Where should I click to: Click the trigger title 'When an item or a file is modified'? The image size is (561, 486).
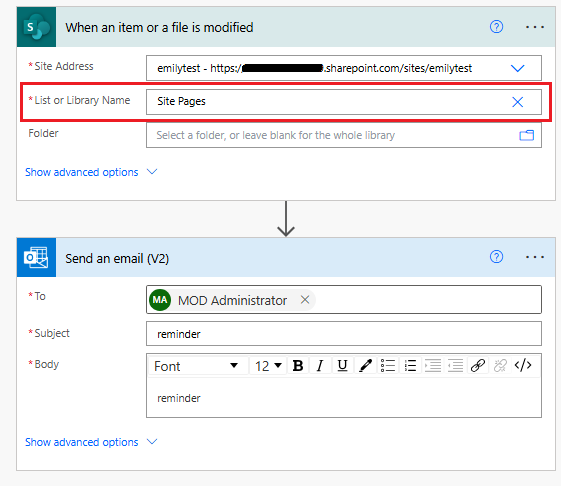point(159,28)
